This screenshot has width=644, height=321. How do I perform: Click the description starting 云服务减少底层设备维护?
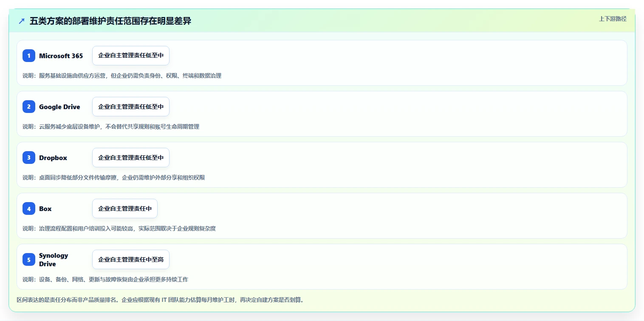111,127
